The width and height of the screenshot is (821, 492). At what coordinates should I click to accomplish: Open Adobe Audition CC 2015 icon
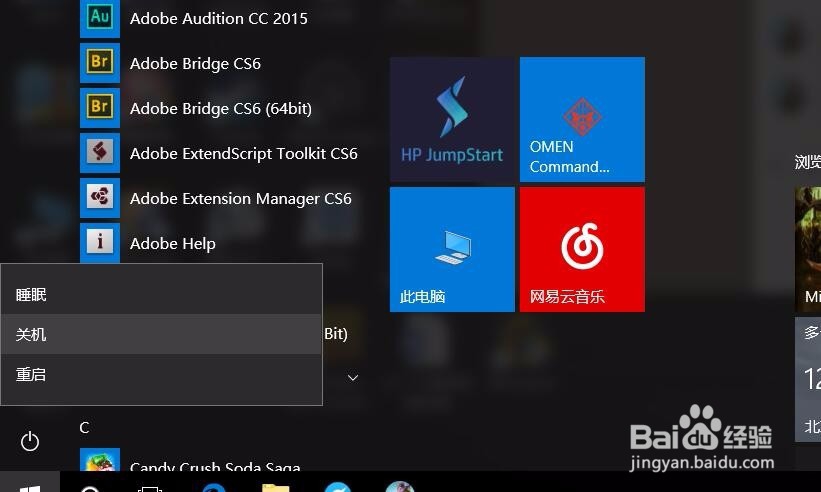pos(99,18)
